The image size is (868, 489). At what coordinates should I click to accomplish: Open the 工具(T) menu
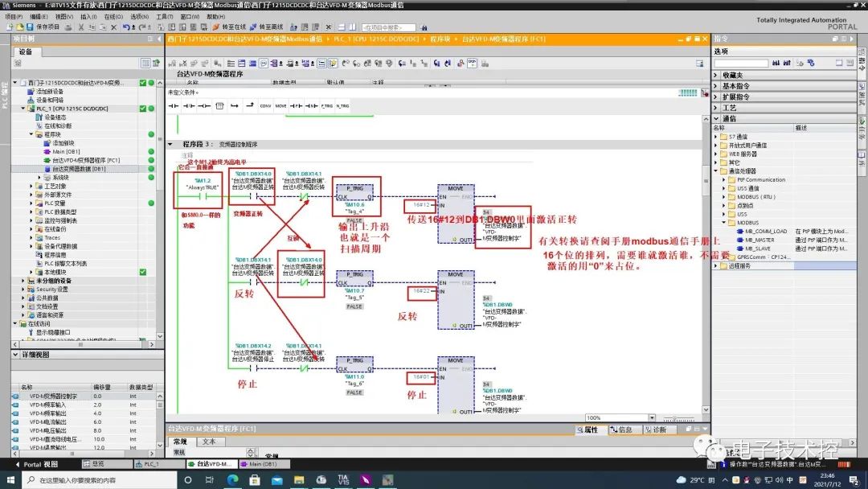coord(165,17)
